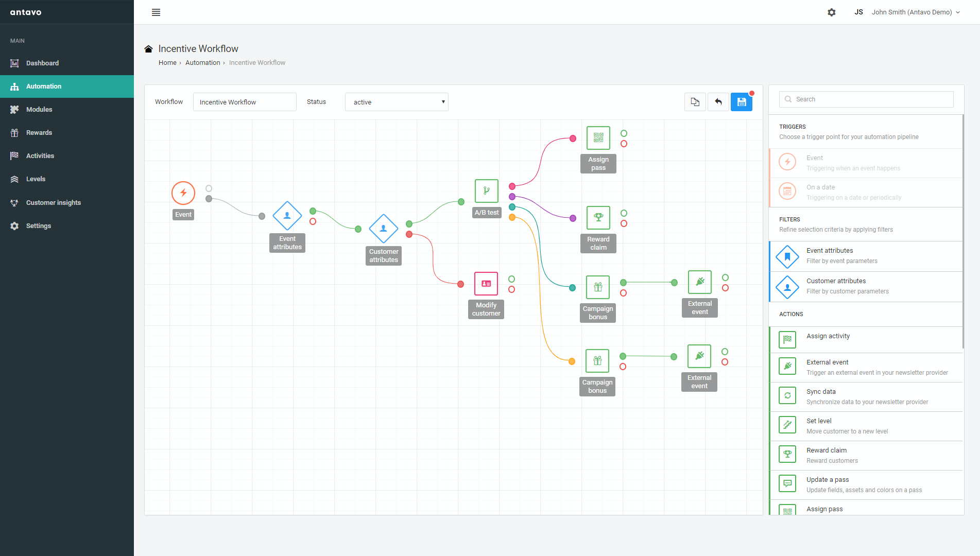Open the Status dropdown showing active
Viewport: 980px width, 556px height.
tap(397, 102)
